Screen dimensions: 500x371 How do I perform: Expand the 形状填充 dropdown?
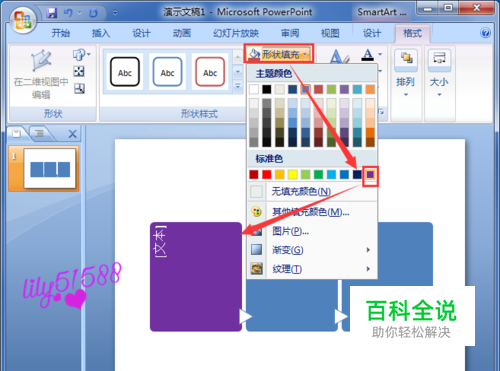coord(279,54)
